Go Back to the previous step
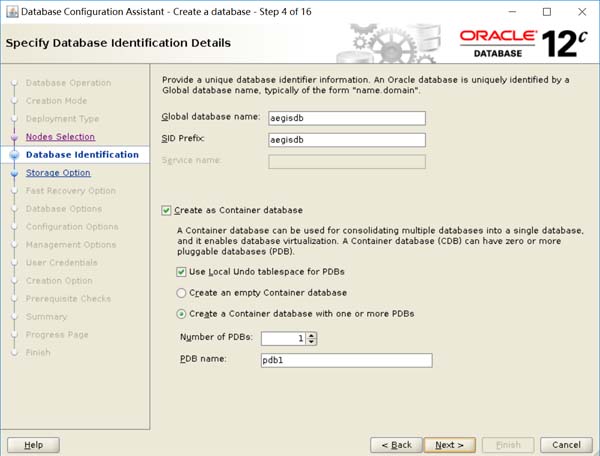 click(396, 445)
